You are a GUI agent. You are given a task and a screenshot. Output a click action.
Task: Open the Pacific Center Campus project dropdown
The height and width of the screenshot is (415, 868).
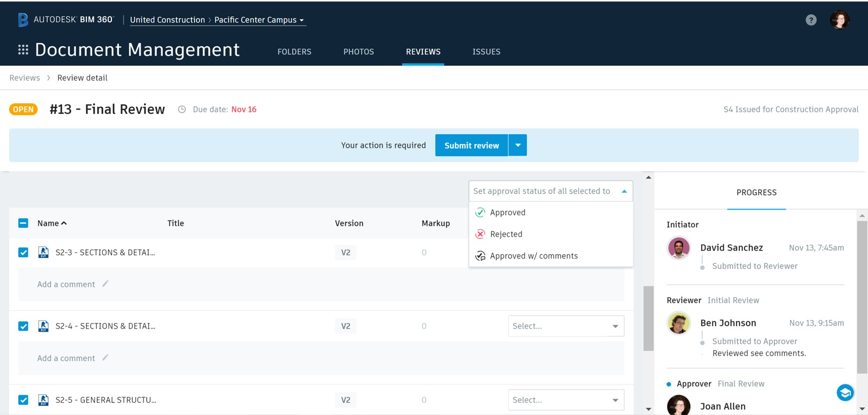click(259, 20)
